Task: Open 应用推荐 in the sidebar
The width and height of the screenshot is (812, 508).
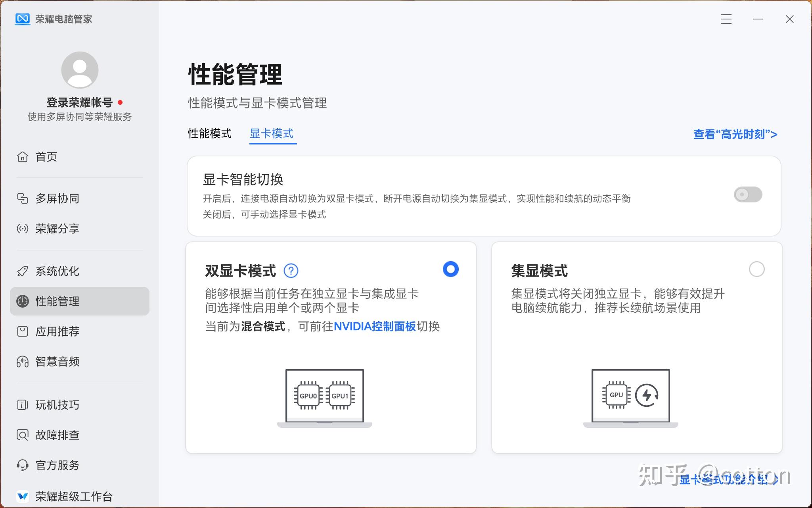Action: (80, 331)
